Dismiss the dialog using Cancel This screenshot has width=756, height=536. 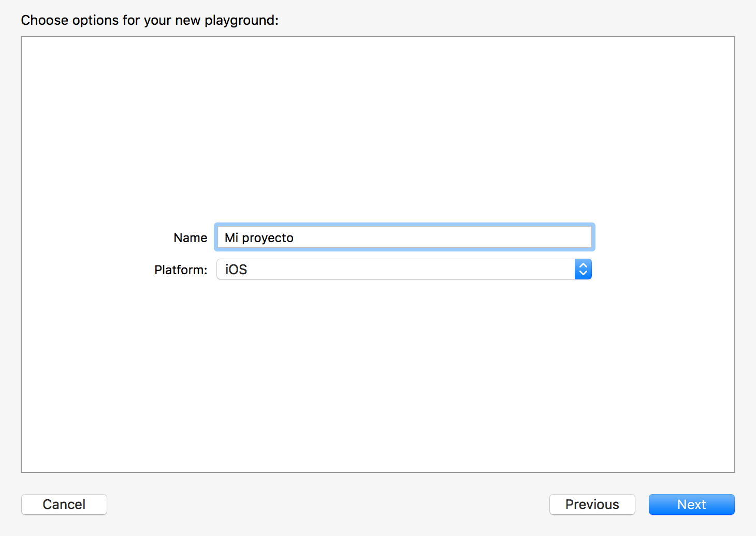[x=64, y=504]
